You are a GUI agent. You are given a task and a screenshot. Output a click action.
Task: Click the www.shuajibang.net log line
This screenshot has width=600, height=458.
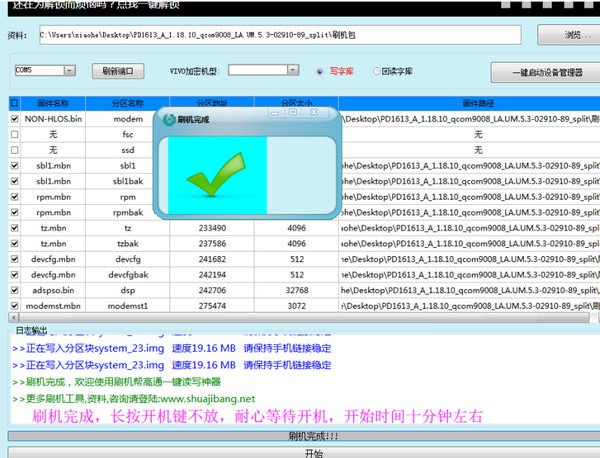pos(134,399)
